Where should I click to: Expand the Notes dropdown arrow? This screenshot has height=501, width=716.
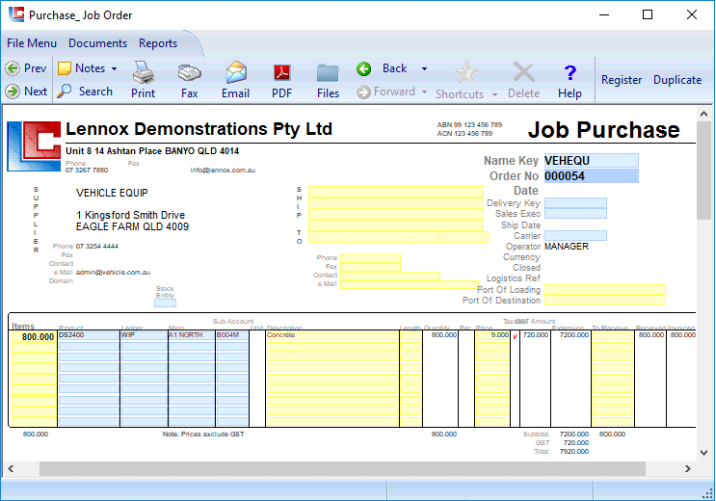tap(114, 69)
